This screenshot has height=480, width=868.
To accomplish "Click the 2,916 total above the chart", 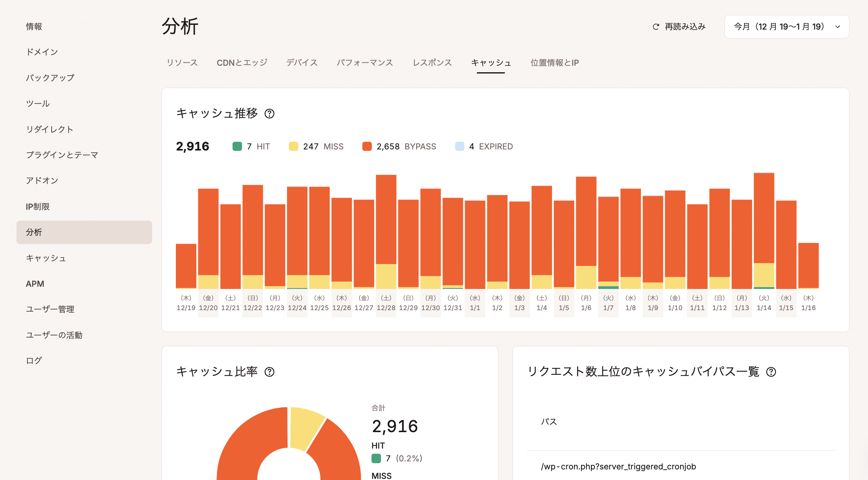I will (x=193, y=146).
